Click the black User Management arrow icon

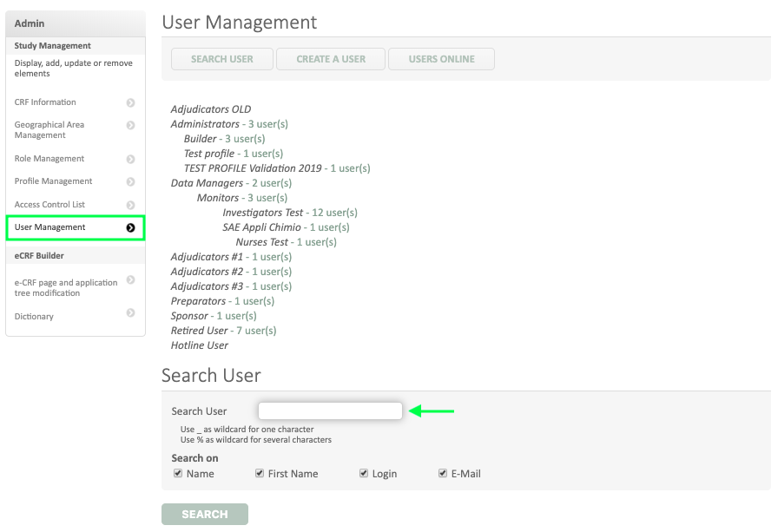tap(130, 227)
